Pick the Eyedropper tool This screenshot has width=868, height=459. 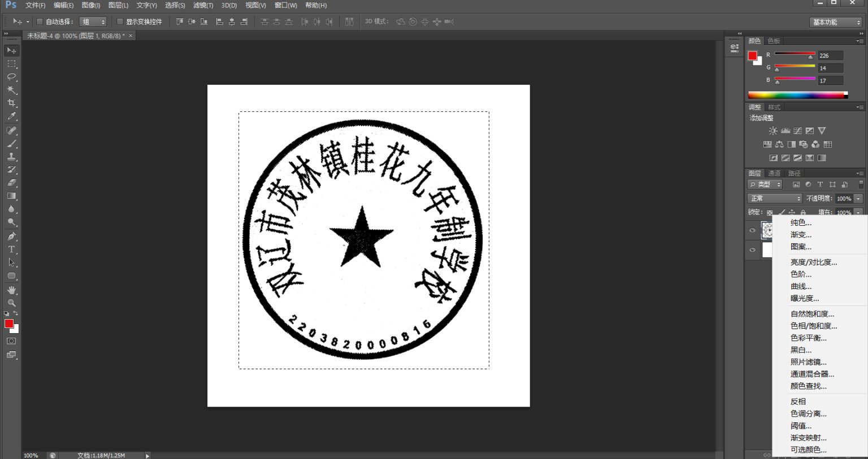point(11,116)
